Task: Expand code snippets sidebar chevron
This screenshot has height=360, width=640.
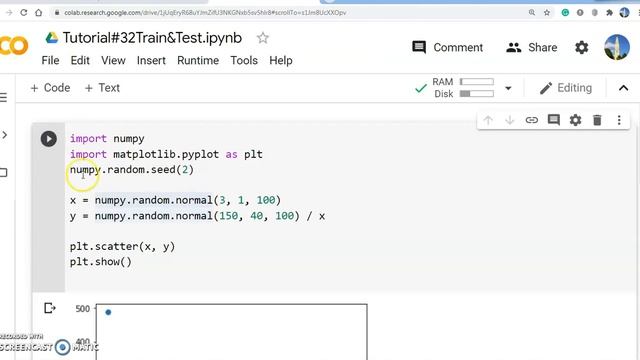Action: [x=4, y=135]
